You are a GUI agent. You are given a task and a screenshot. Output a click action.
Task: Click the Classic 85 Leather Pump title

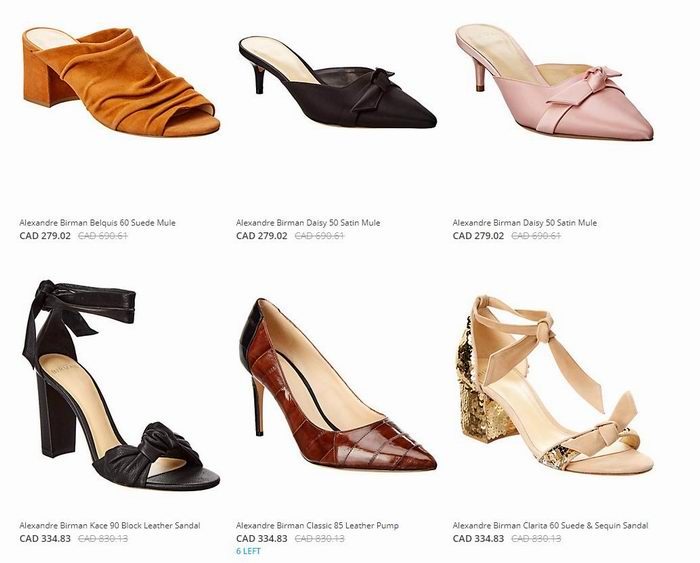317,525
